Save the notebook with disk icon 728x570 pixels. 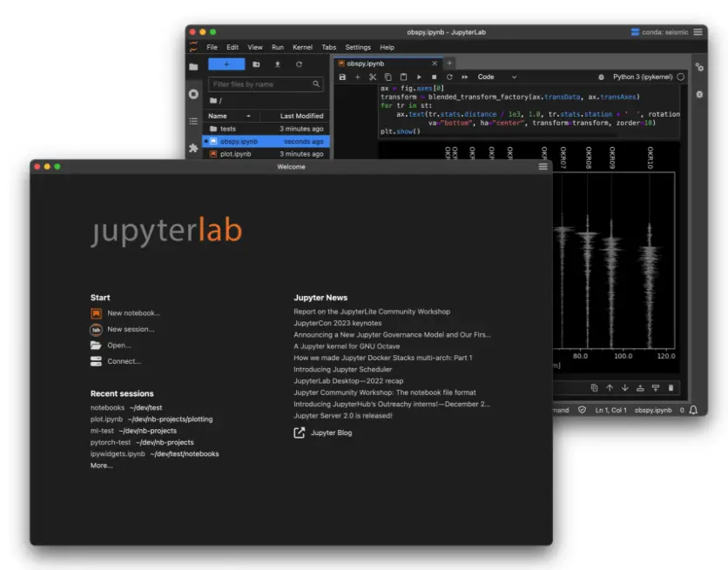342,77
